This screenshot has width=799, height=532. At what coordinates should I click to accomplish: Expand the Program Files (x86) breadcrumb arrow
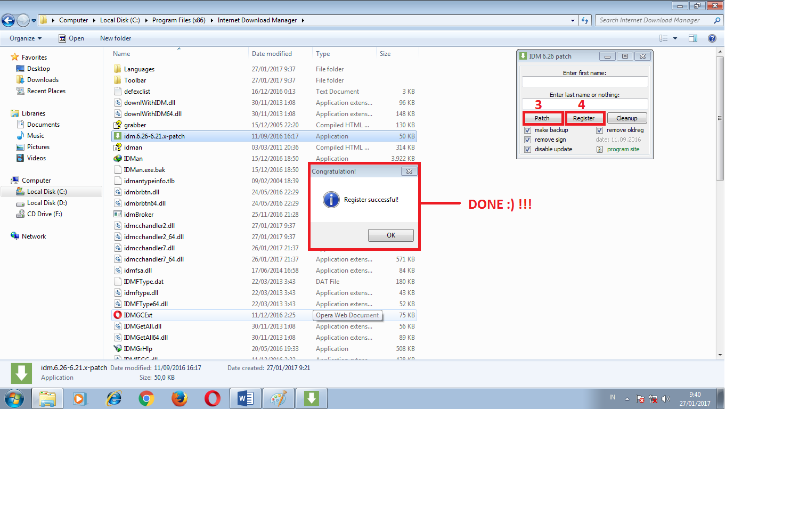pyautogui.click(x=211, y=20)
